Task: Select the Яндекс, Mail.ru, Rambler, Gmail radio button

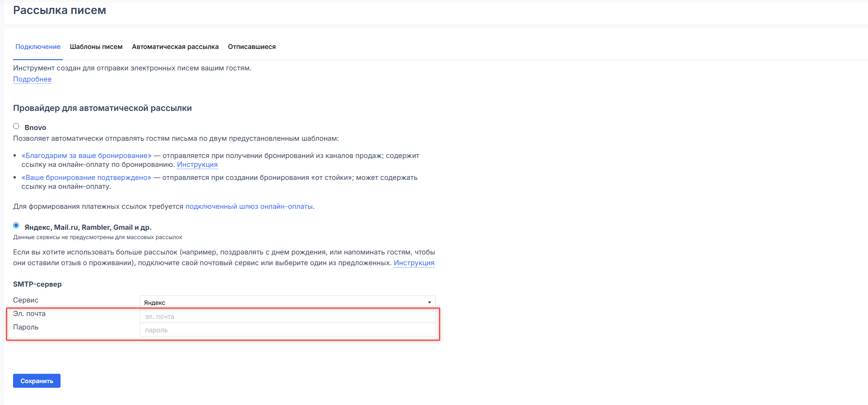Action: click(16, 226)
